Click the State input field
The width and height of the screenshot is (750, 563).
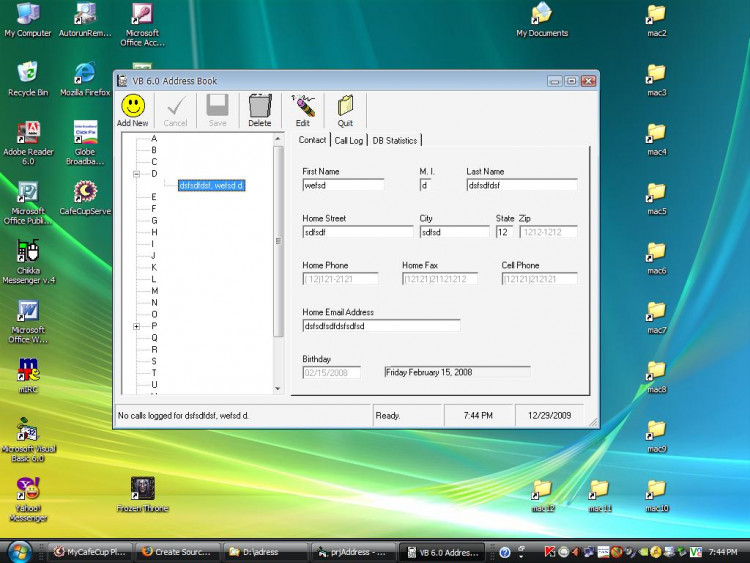[505, 232]
